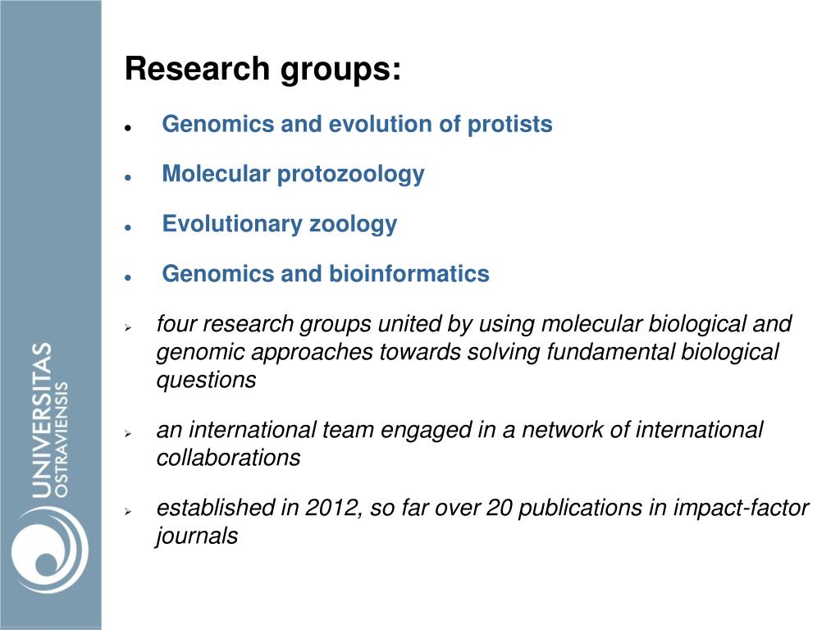Click the Research groups heading
This screenshot has width=840, height=630.
click(262, 69)
